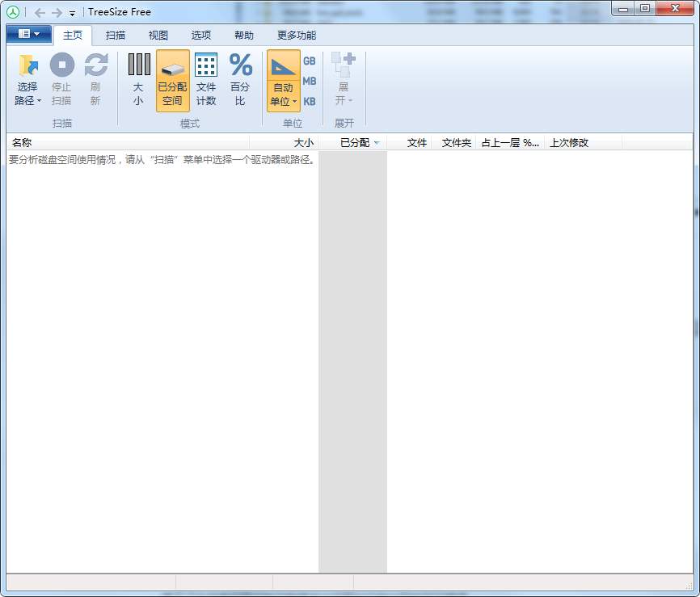Image resolution: width=700 pixels, height=597 pixels.
Task: Switch to the 更多功能 ribbon tab
Action: [297, 36]
